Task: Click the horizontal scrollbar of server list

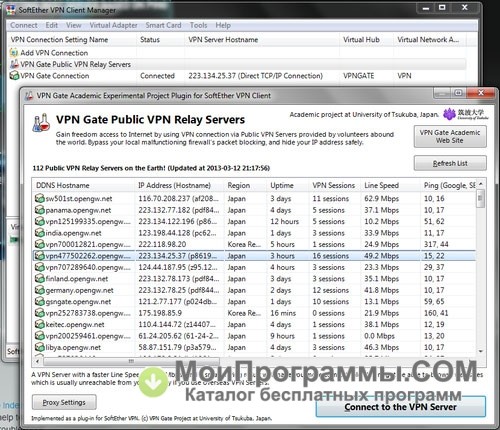Action: coord(131,361)
